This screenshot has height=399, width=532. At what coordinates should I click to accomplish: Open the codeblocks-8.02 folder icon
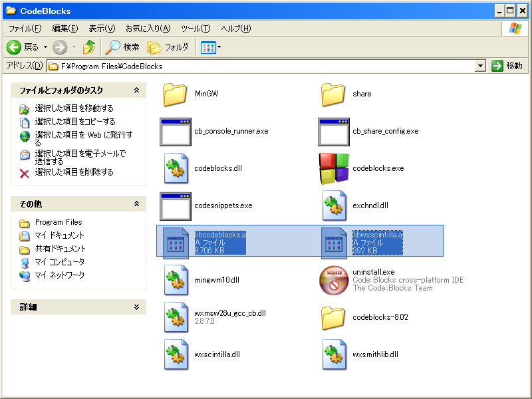333,318
